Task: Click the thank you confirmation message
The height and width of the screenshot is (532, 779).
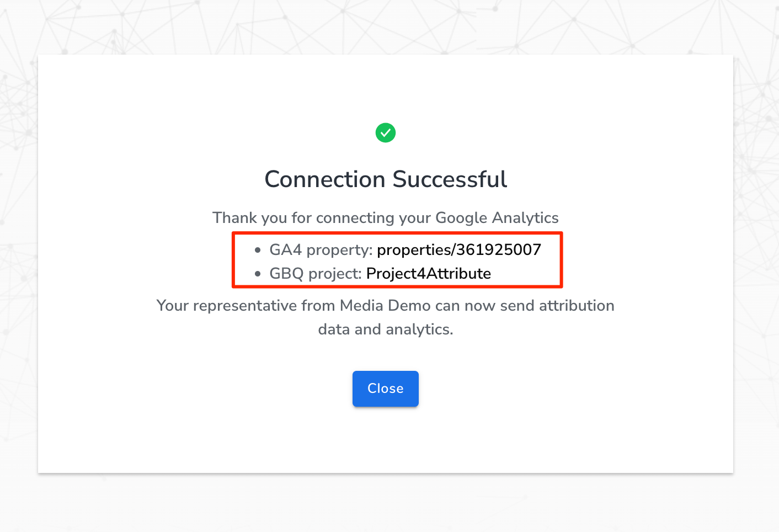Action: (385, 217)
